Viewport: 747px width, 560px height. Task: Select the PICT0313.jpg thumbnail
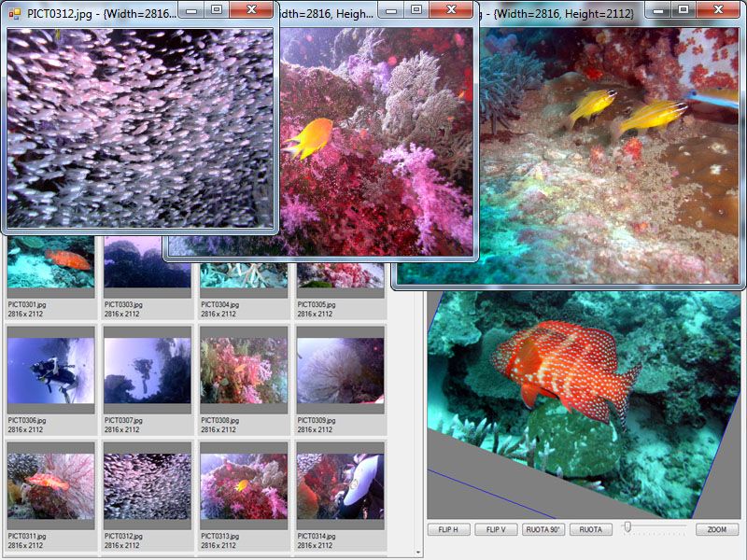(x=244, y=486)
